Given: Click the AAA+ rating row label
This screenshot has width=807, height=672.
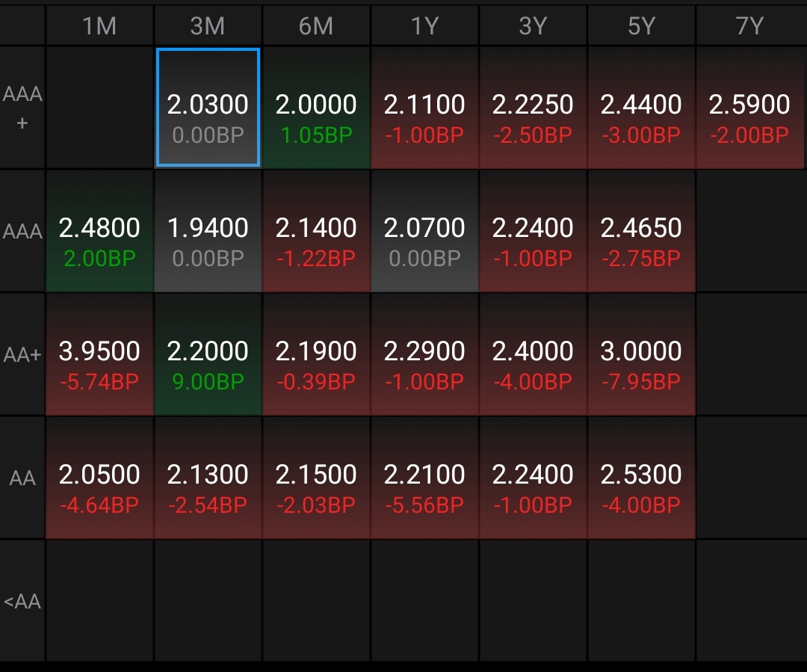Looking at the screenshot, I should click(22, 108).
